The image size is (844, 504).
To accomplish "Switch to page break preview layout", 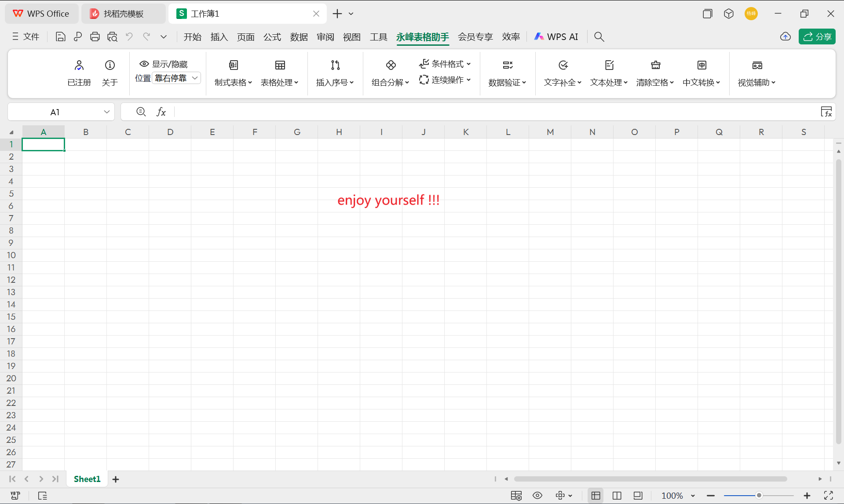I will tap(638, 496).
